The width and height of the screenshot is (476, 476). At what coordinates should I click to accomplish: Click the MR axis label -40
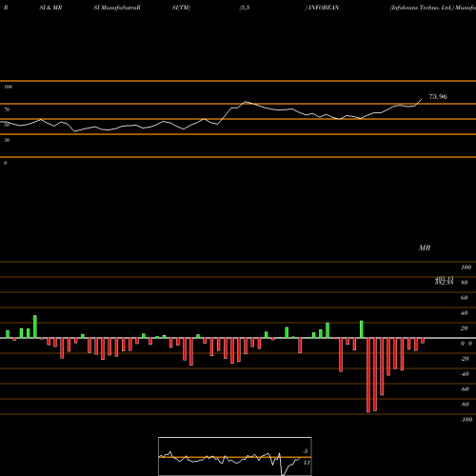click(x=465, y=374)
